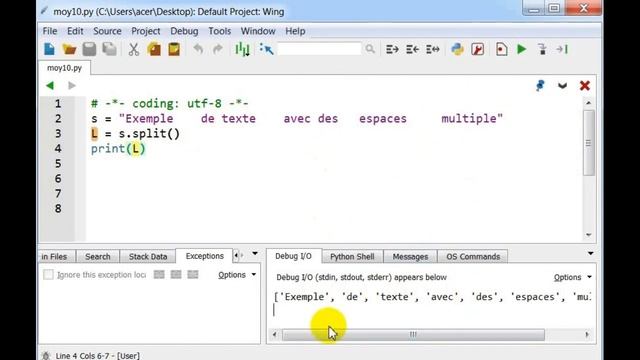
Task: Go forward in editor history arrow
Action: pyautogui.click(x=72, y=85)
